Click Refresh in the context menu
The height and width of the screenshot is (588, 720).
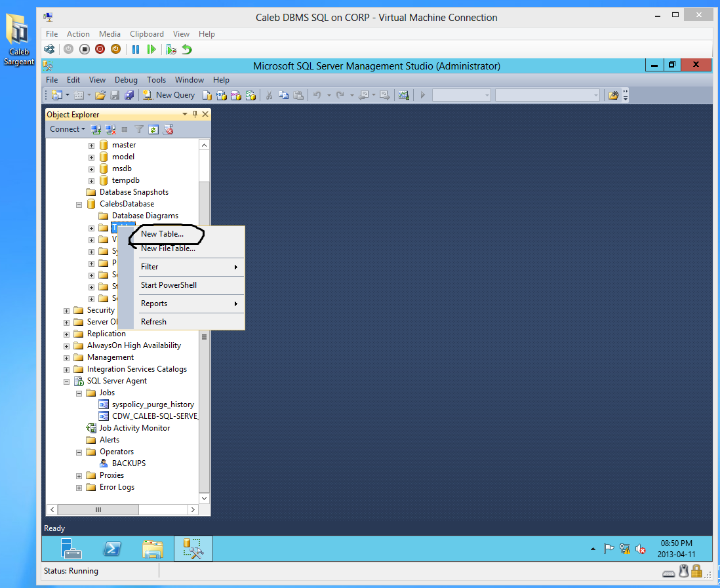click(x=190, y=322)
